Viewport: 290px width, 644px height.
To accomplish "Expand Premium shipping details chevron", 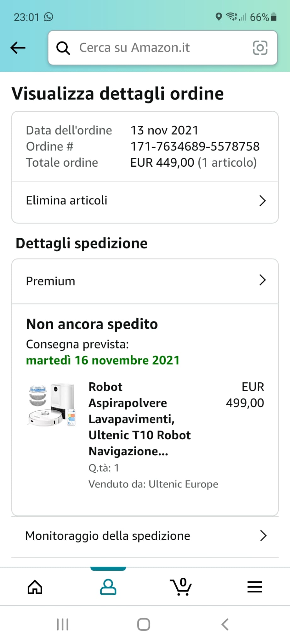I will point(262,280).
